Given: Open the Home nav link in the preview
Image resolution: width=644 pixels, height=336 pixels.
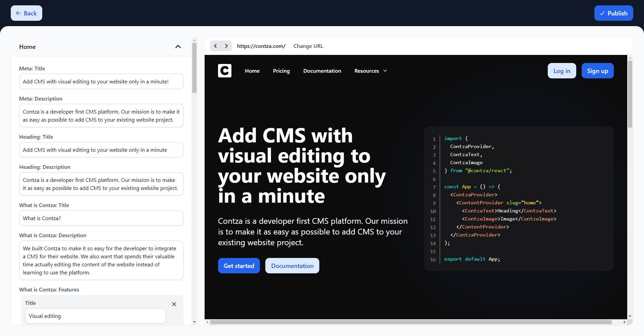Looking at the screenshot, I should (252, 71).
